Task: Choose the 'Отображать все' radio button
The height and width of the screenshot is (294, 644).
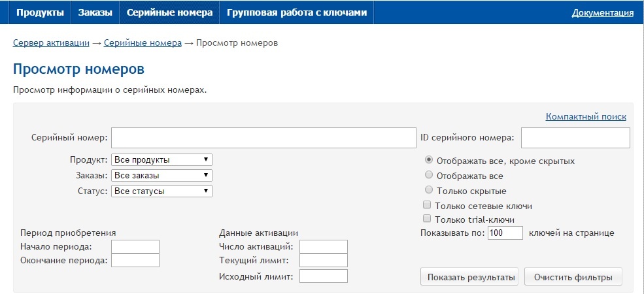Action: coord(429,175)
